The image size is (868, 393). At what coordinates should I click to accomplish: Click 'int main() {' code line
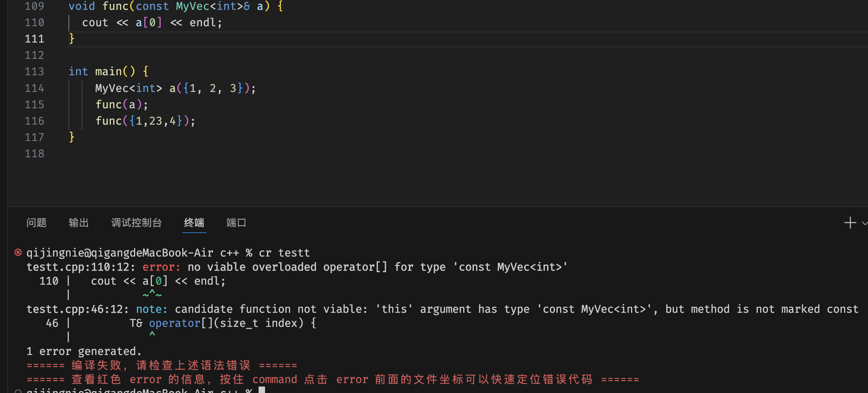[x=109, y=71]
